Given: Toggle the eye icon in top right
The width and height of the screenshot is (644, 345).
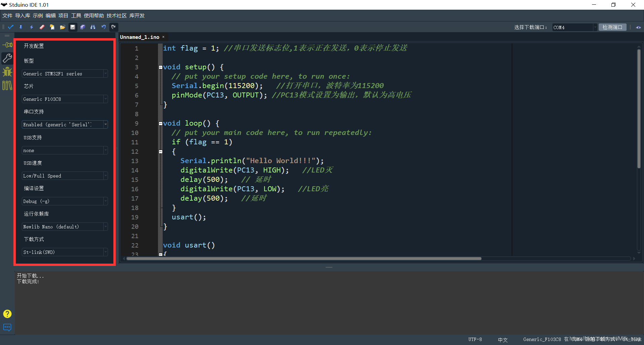Looking at the screenshot, I should [638, 27].
